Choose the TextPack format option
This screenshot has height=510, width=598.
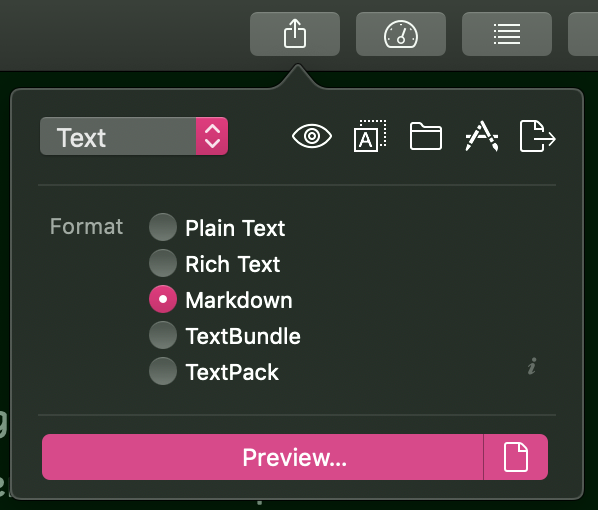coord(214,372)
